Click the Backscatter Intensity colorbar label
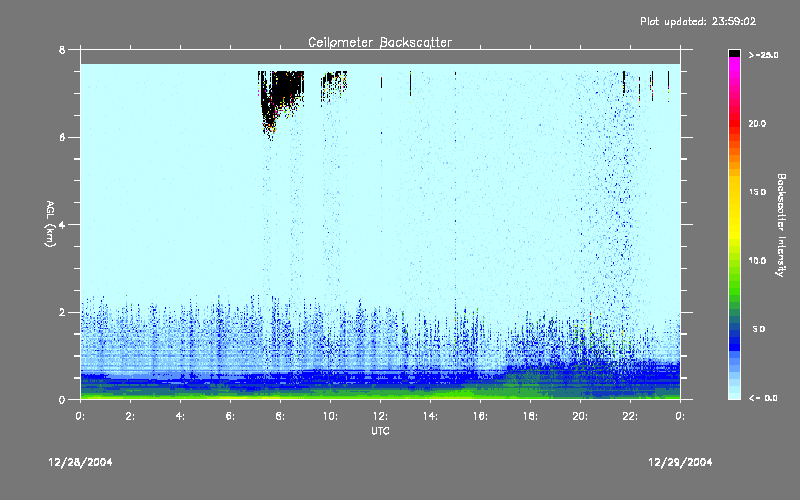The image size is (800, 500). 781,225
